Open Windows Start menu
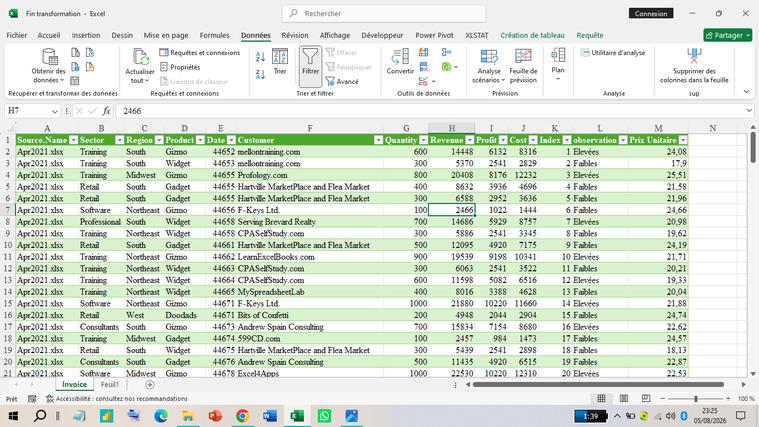Screen dimensions: 759x427 click(13, 415)
